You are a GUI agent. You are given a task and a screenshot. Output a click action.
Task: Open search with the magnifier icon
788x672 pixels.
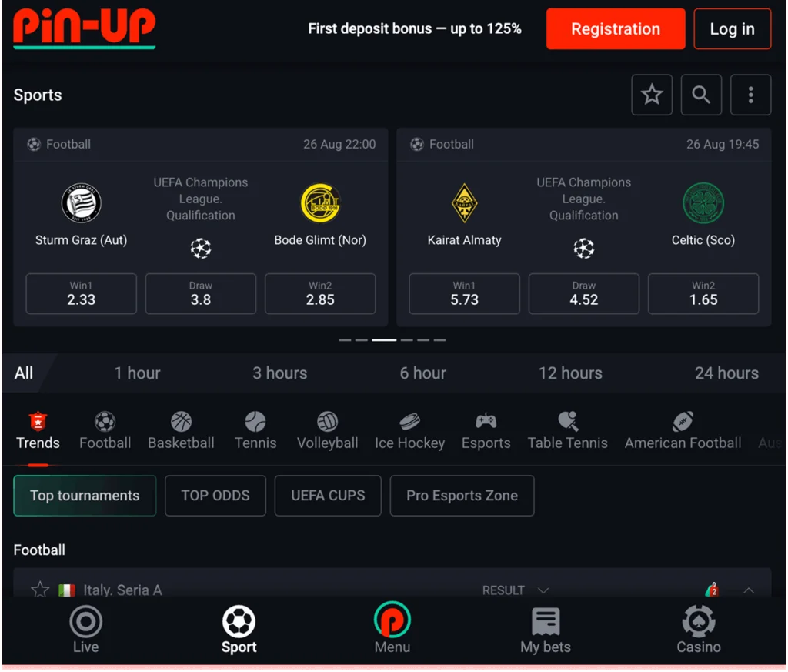(x=700, y=95)
